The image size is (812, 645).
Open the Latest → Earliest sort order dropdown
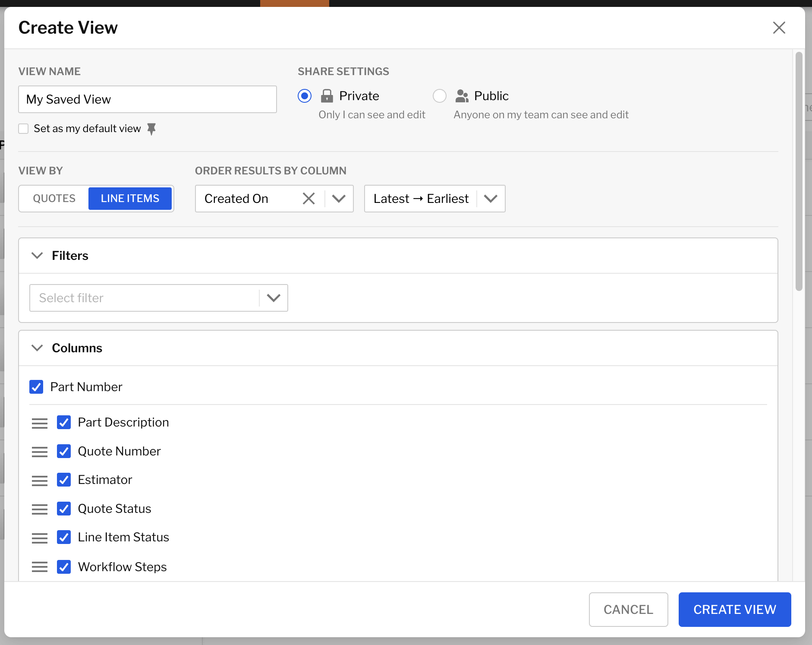(491, 199)
